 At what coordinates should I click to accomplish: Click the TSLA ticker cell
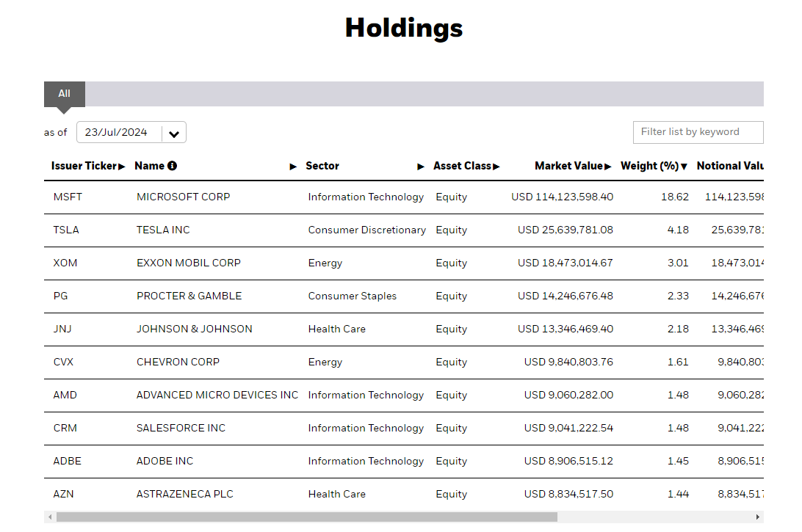tap(66, 230)
